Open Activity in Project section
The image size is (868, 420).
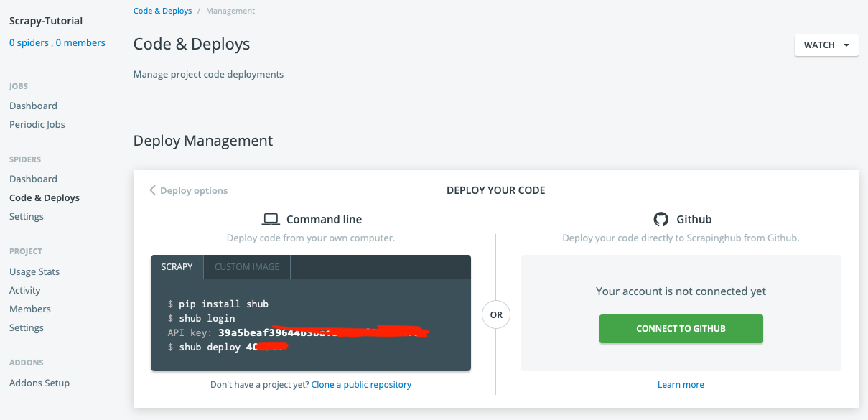[25, 290]
